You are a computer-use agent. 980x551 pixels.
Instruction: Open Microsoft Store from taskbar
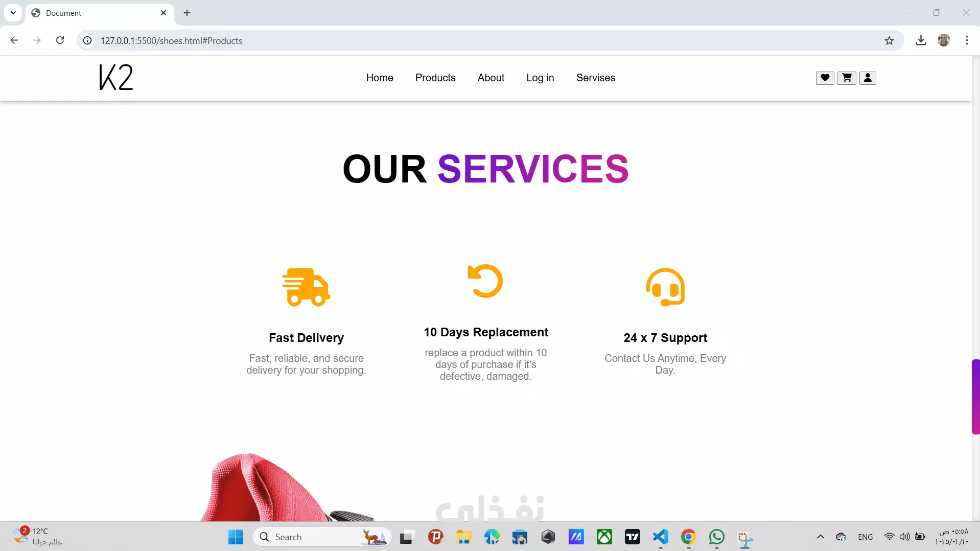click(520, 537)
